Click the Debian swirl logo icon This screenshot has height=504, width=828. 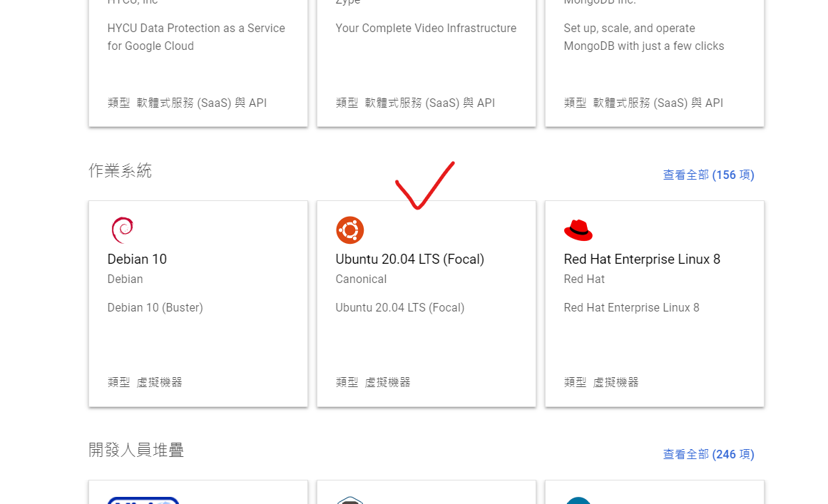coord(123,230)
